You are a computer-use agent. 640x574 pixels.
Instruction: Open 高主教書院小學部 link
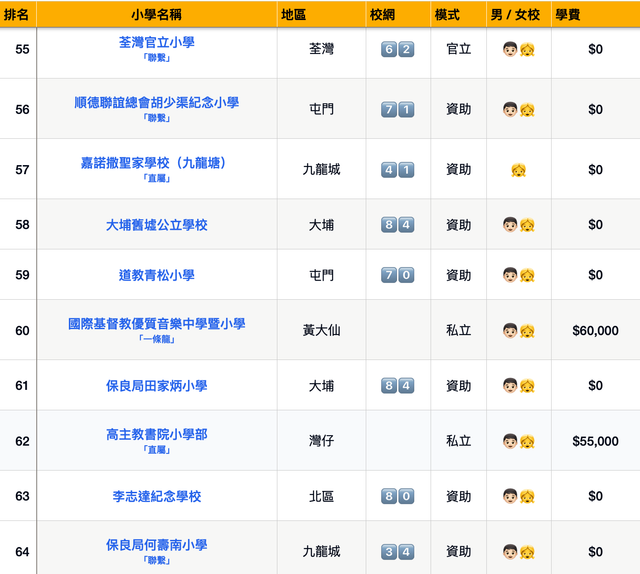[157, 434]
